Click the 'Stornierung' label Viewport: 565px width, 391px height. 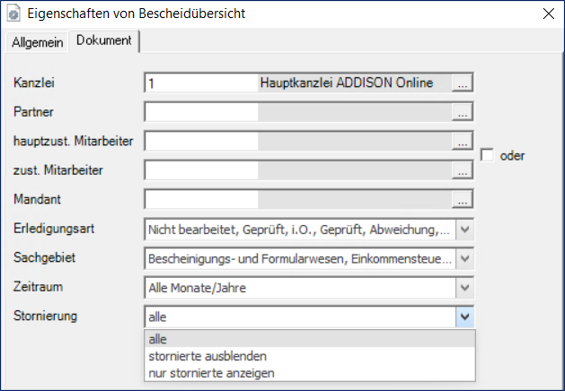tap(45, 316)
